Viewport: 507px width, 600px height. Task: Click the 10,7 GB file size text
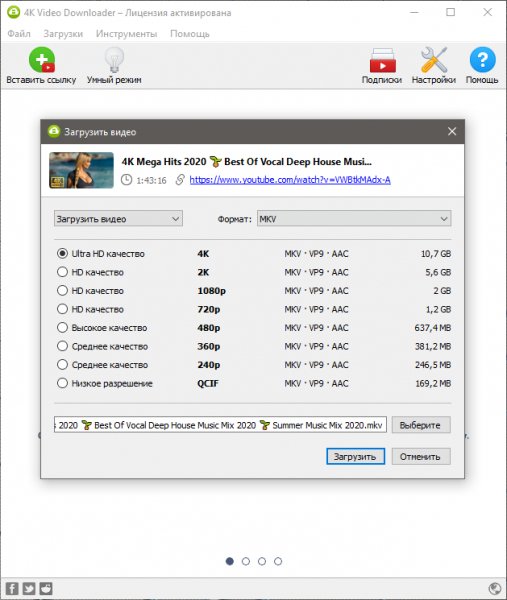(x=436, y=253)
